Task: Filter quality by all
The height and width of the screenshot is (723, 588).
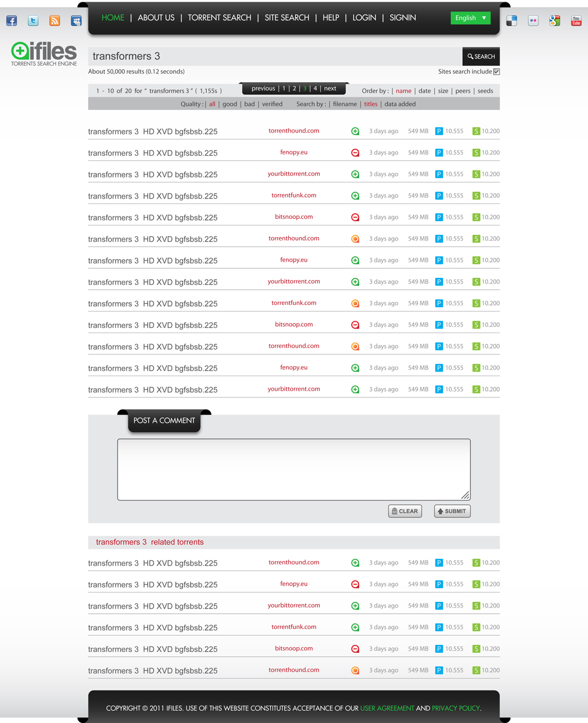Action: click(212, 104)
